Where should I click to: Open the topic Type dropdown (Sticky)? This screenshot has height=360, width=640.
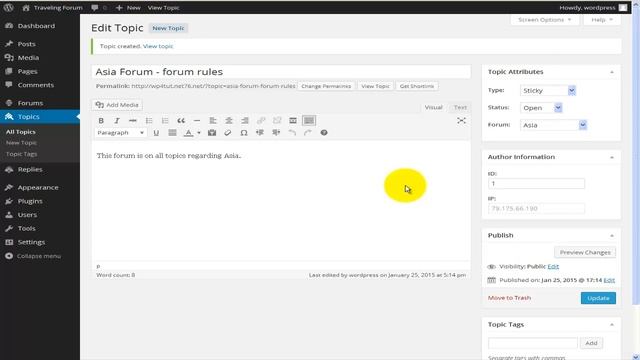548,90
